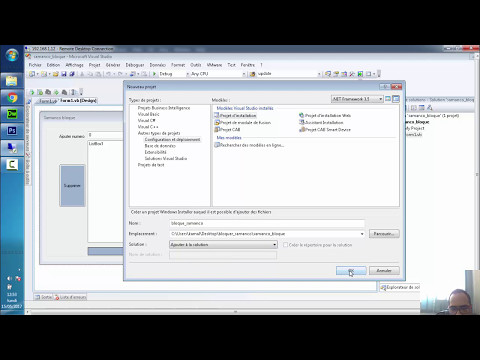Open Photoshop from the taskbar
Image resolution: width=480 pixels, height=360 pixels.
(12, 131)
